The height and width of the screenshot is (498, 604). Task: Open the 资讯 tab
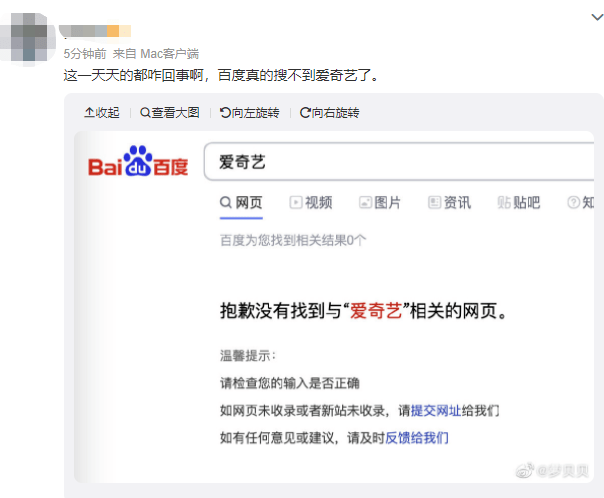pos(450,202)
